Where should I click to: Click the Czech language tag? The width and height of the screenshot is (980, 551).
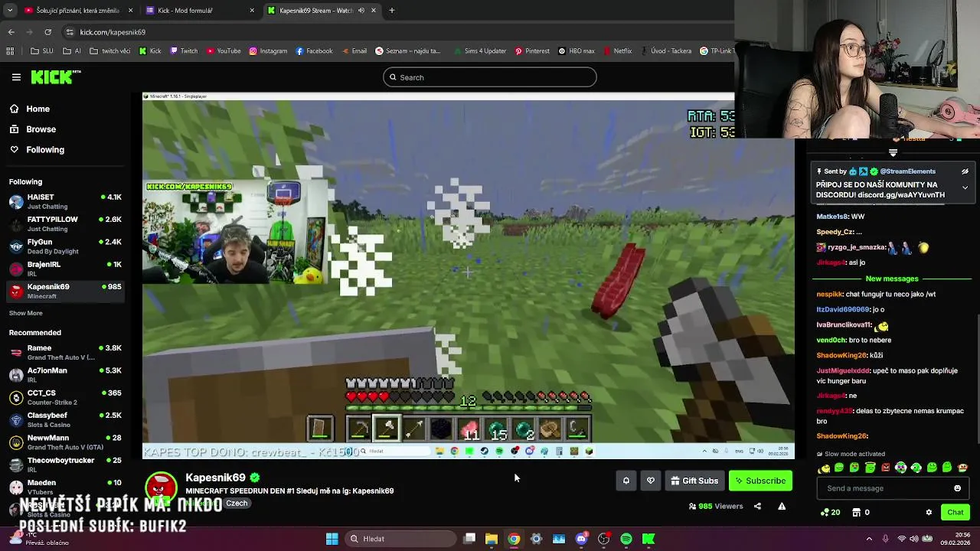point(237,504)
